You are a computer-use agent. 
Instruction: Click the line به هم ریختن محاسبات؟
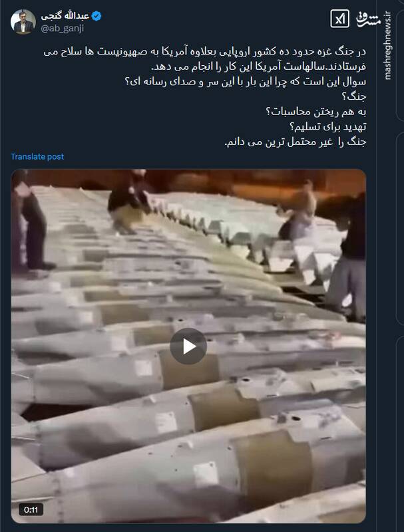pos(315,112)
